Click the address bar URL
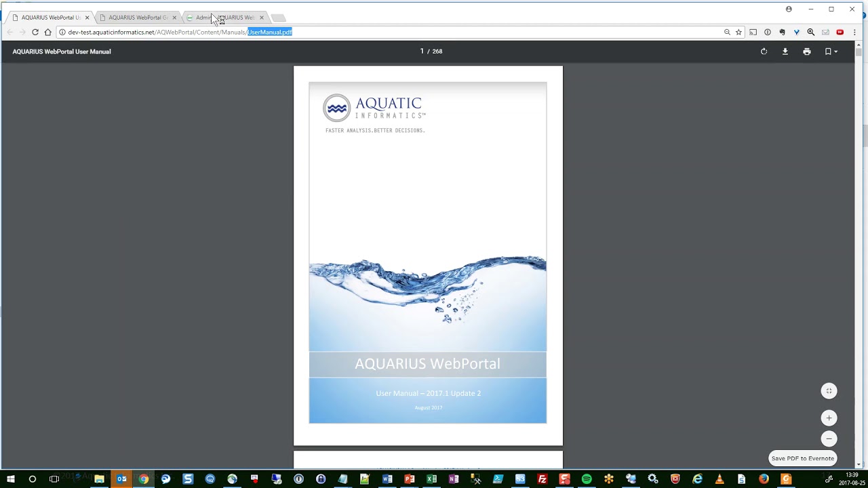Screen dimensions: 868x488 pos(180,32)
